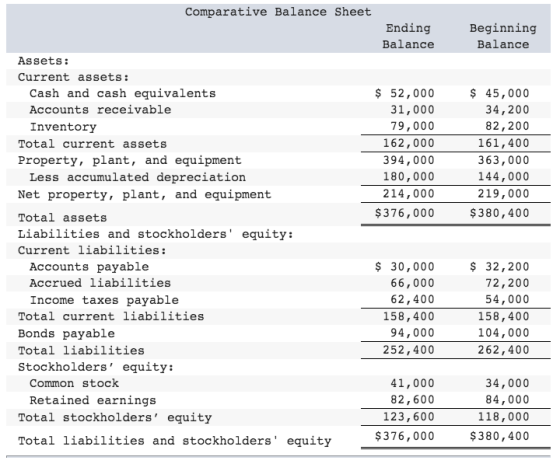Click the 'Stockholders' equity:' heading
Screen dimensions: 560x464
click(x=96, y=367)
